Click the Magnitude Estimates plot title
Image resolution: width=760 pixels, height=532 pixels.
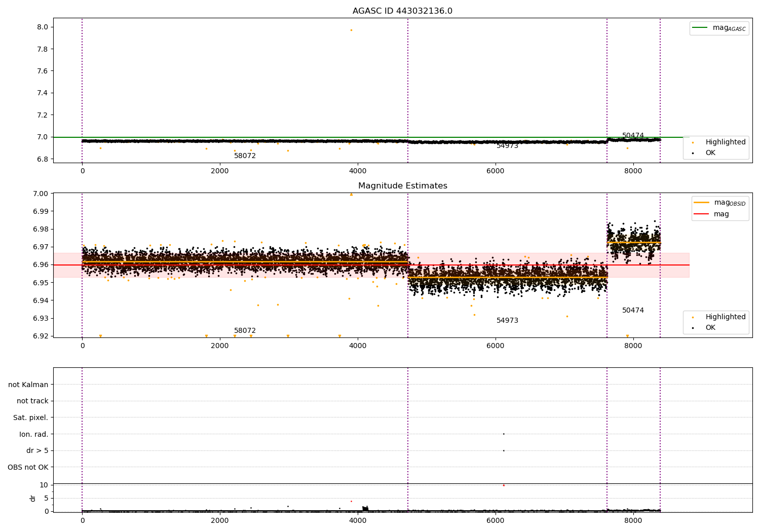[x=402, y=186]
